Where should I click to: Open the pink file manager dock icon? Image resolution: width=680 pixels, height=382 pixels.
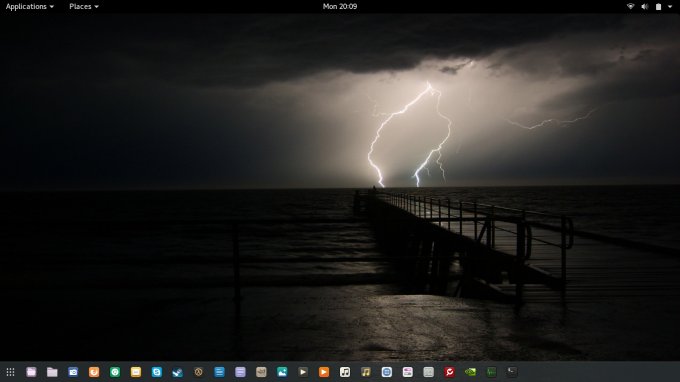pos(31,372)
